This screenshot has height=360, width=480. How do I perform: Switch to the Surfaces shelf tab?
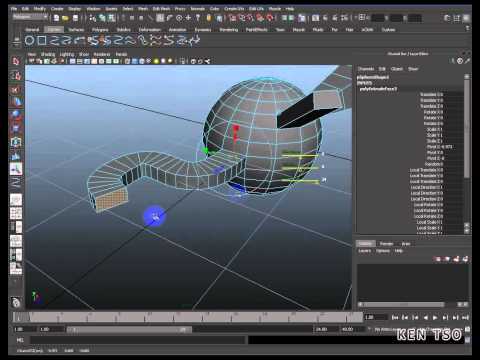point(76,30)
